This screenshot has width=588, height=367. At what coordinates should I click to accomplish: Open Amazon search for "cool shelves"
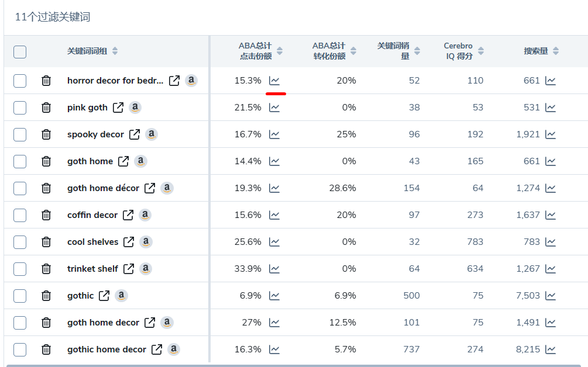click(146, 242)
